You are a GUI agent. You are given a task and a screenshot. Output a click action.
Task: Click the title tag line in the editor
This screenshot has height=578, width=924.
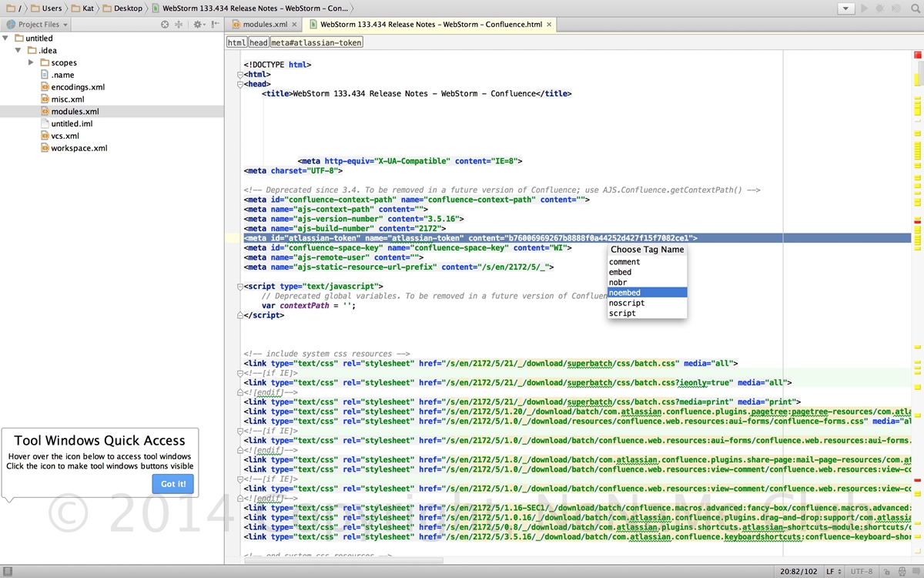click(x=417, y=94)
